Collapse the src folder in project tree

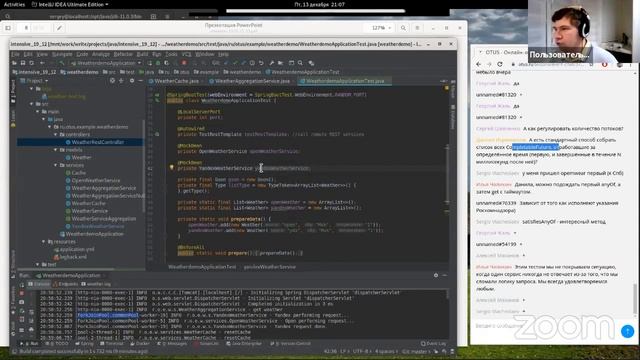tap(31, 104)
